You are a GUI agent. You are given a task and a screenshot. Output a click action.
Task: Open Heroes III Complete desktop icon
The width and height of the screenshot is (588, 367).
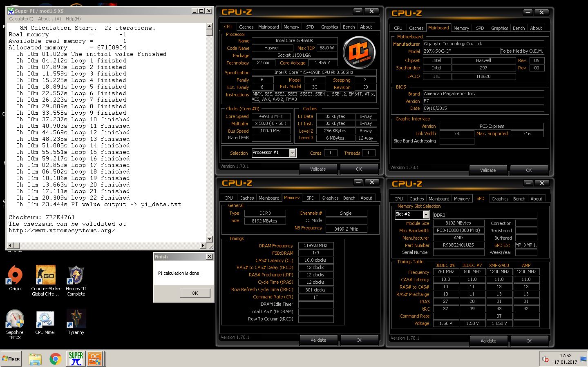point(76,281)
